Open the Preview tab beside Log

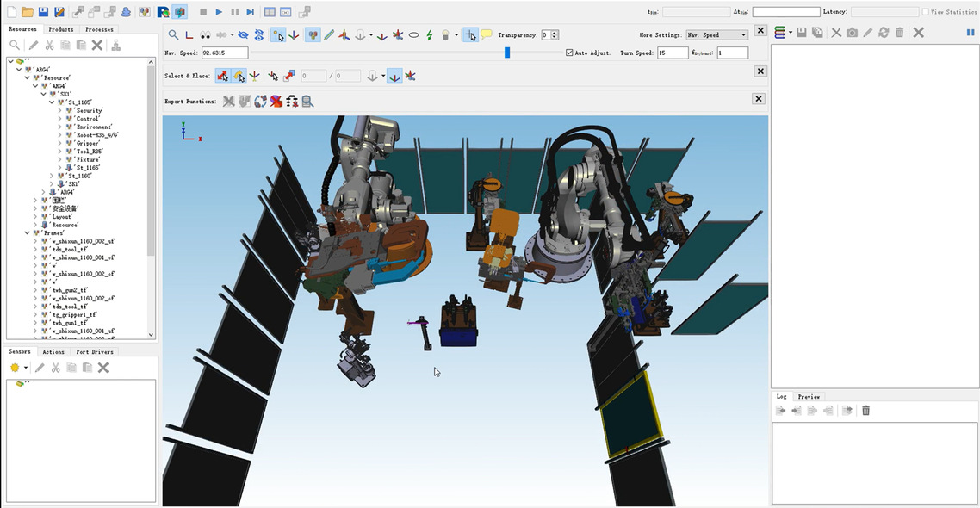808,397
